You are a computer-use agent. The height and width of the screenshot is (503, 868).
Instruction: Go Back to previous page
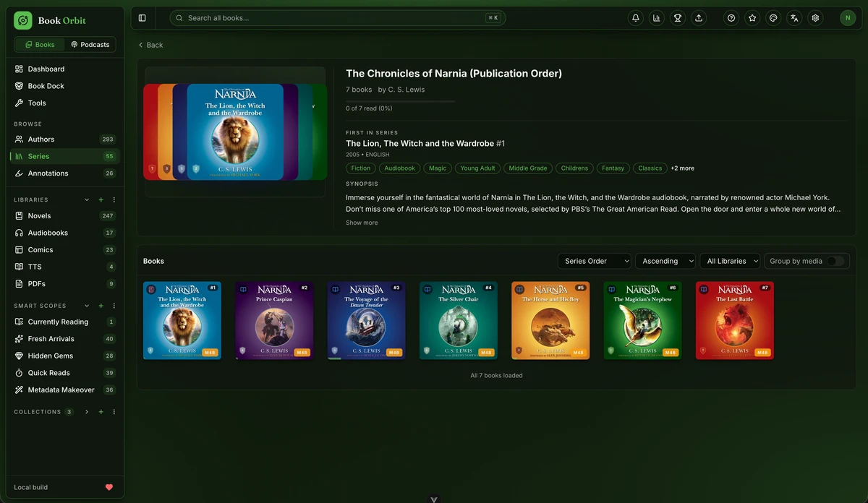point(150,45)
